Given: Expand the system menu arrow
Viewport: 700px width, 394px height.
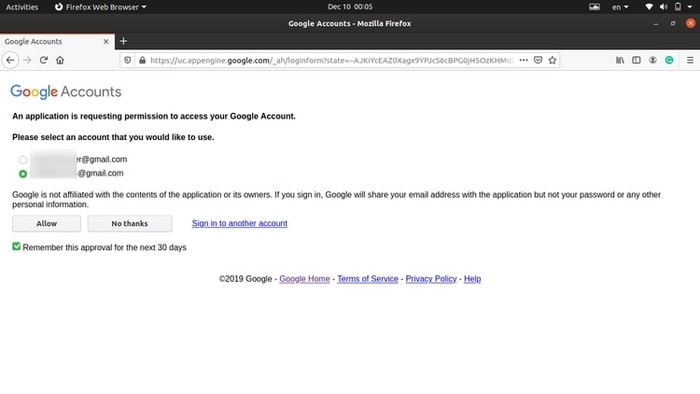Looking at the screenshot, I should tap(690, 7).
